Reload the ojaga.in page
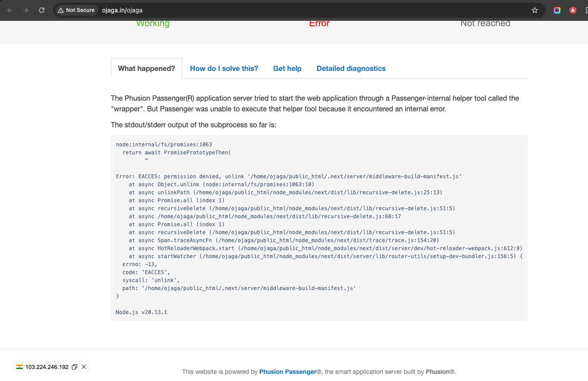Screen dimensions: 588x381 coord(42,10)
